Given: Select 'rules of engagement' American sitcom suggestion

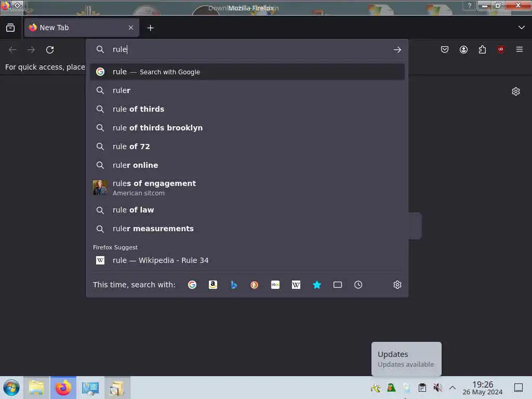Looking at the screenshot, I should click(x=247, y=188).
